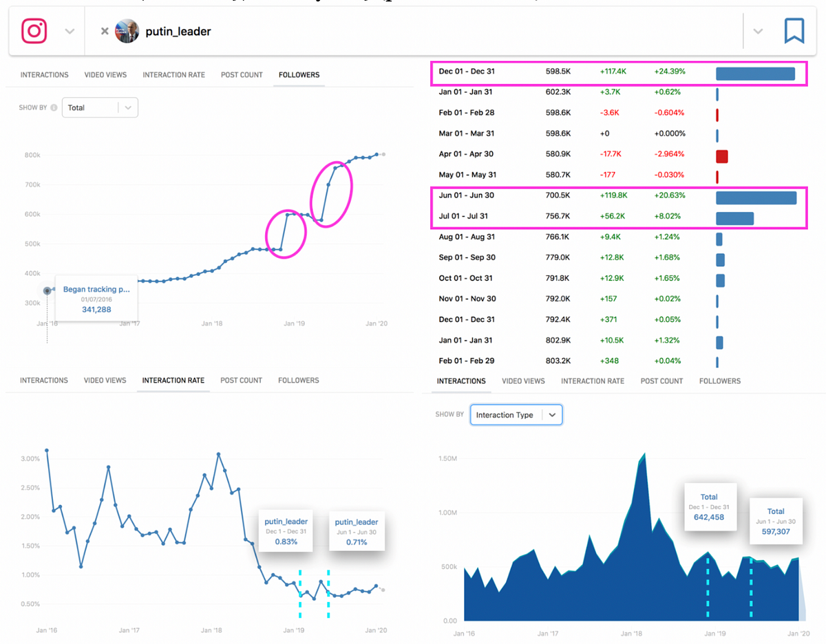Screen dimensions: 826x644
Task: Click the 602.3K follower total
Action: [x=558, y=92]
